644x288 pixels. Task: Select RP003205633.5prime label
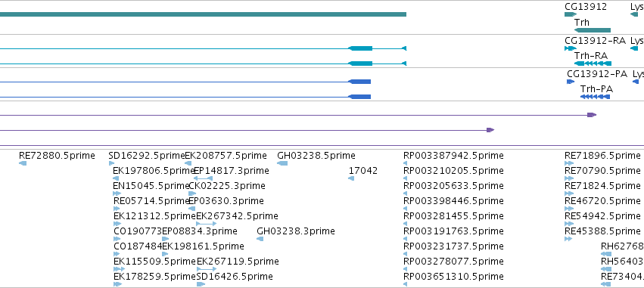pos(453,186)
